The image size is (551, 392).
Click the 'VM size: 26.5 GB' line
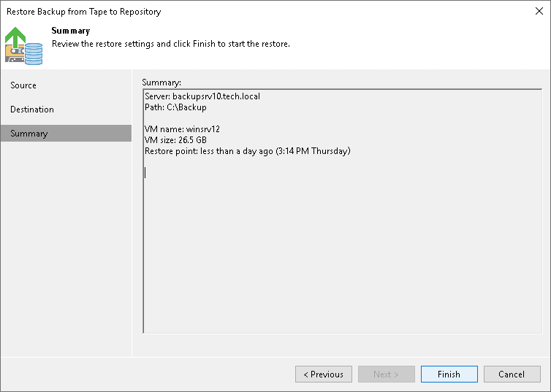175,140
